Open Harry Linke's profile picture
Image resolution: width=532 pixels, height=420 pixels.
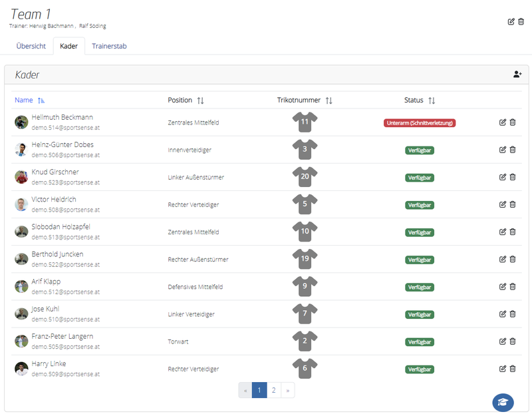click(21, 369)
